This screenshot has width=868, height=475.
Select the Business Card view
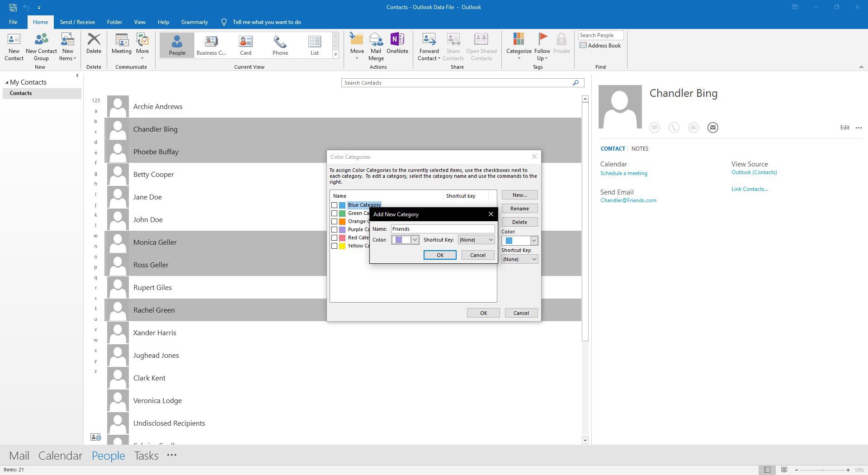[x=211, y=45]
